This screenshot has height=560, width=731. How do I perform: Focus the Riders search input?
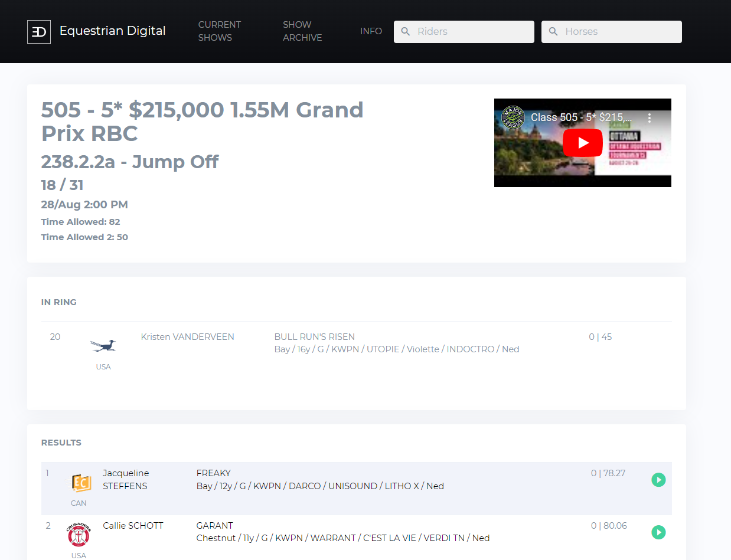pos(464,32)
